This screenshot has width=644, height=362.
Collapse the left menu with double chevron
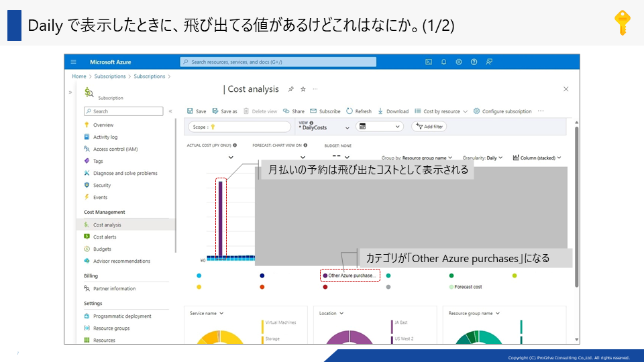170,111
